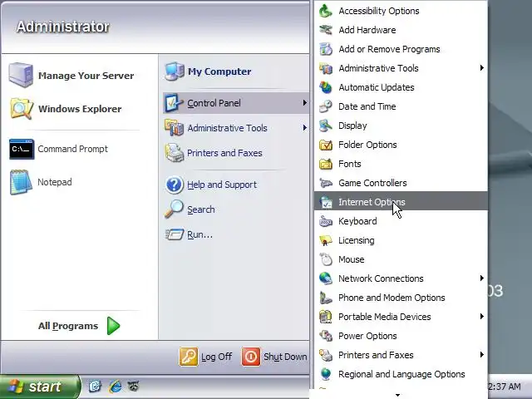Click Manage Your Server text

coord(86,76)
